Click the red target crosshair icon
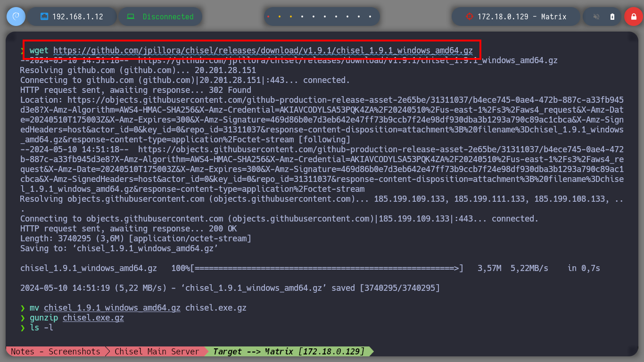The image size is (644, 362). 469,16
